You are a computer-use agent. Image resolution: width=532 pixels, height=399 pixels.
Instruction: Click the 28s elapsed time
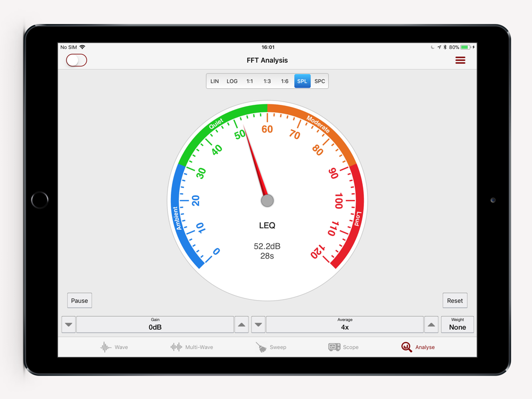click(x=267, y=256)
